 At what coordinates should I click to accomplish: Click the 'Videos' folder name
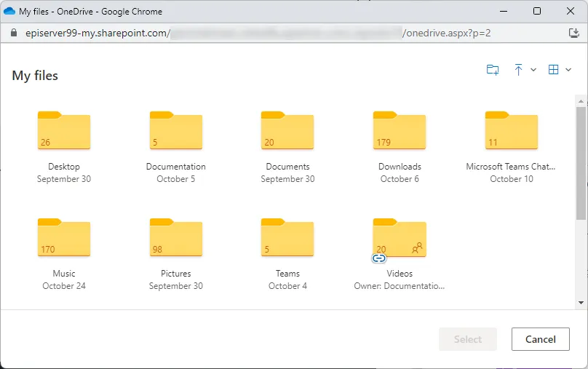click(x=400, y=274)
